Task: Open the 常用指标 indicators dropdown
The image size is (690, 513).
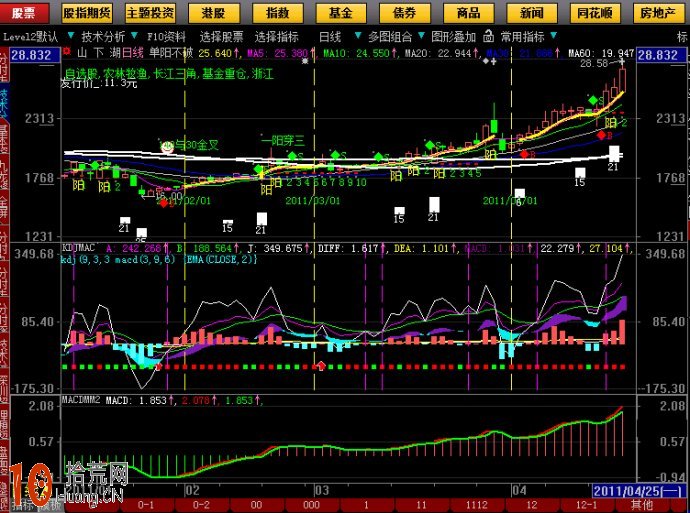Action: pos(524,35)
